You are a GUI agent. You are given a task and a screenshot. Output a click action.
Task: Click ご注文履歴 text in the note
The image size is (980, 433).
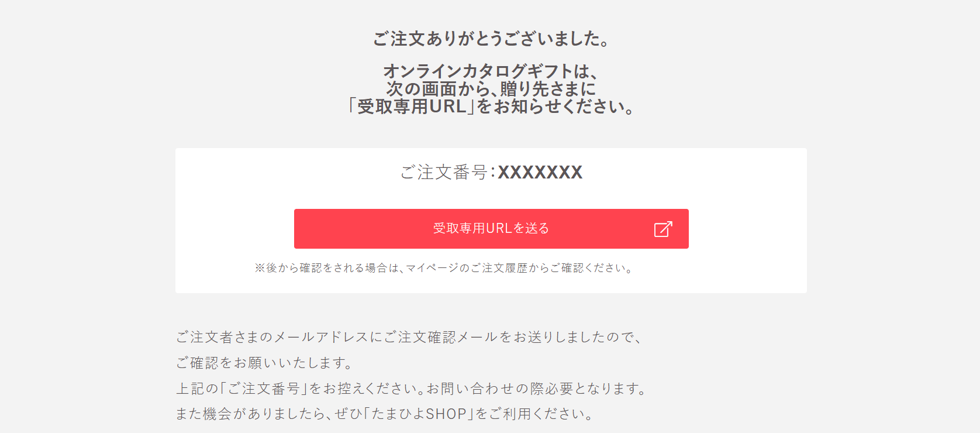499,268
